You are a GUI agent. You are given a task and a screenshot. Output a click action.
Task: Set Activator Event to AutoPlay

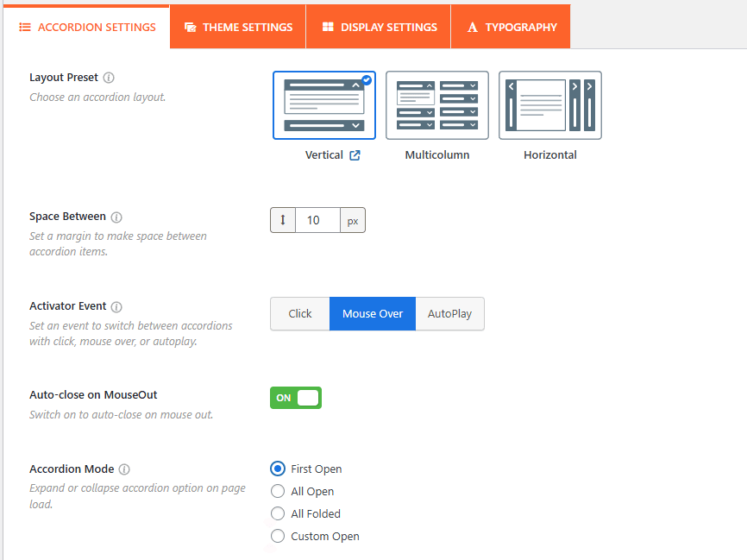coord(449,314)
